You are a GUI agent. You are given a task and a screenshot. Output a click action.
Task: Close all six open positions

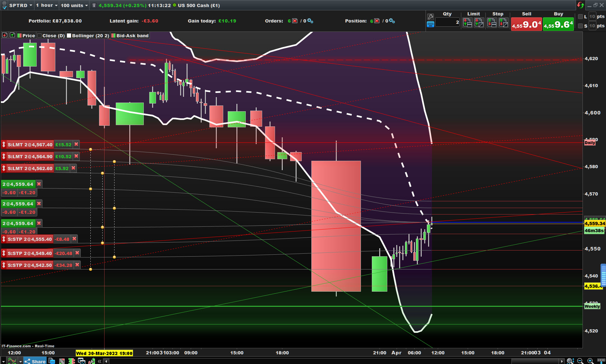pos(377,21)
